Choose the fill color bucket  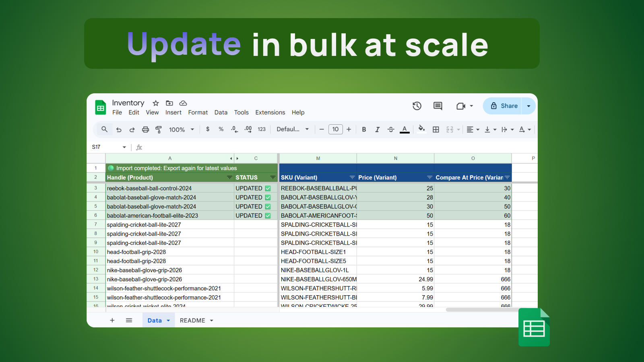coord(421,129)
